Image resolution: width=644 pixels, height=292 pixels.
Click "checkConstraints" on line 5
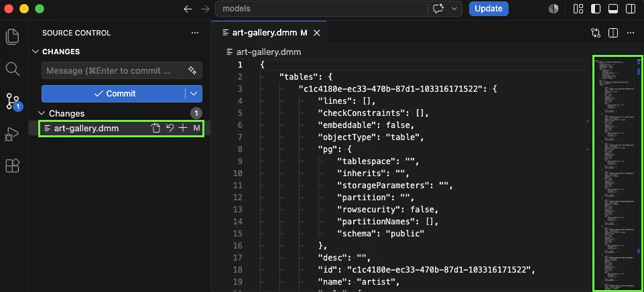(364, 113)
